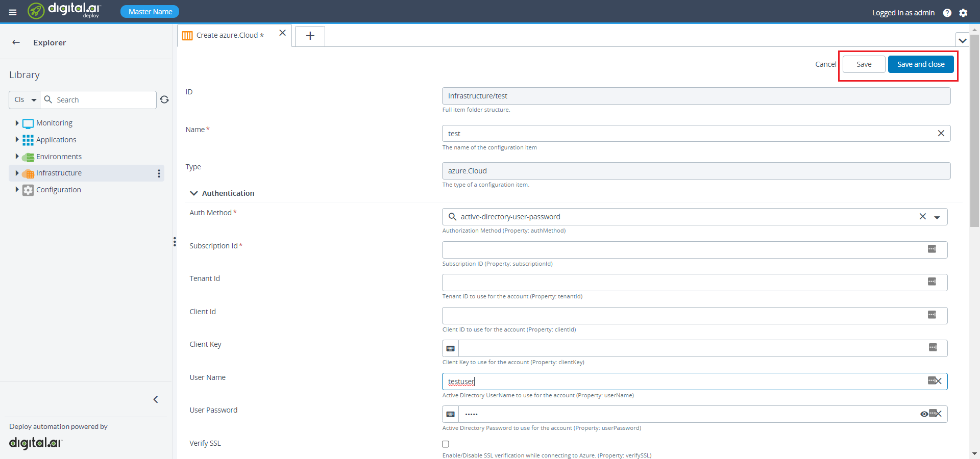Clear the Auth Method selection
This screenshot has width=980, height=459.
coord(923,216)
